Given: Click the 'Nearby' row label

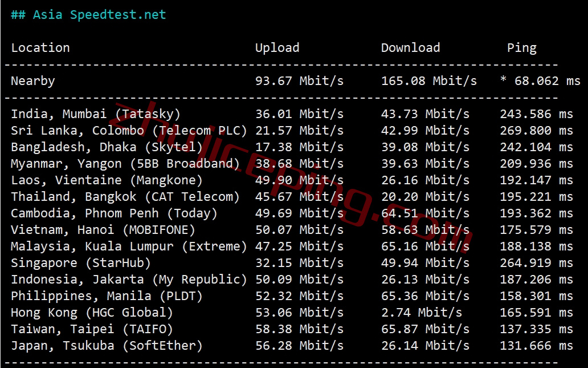Looking at the screenshot, I should click(33, 81).
